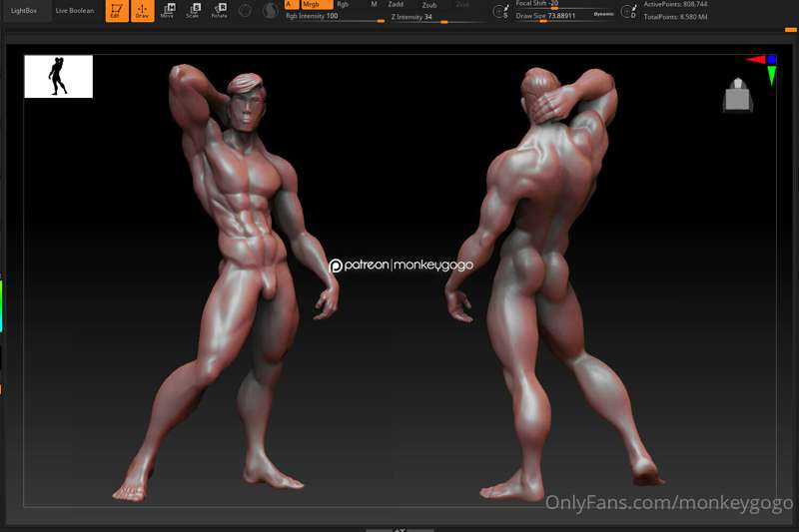This screenshot has height=532, width=799.
Task: Open the LightBox browser
Action: pyautogui.click(x=24, y=10)
